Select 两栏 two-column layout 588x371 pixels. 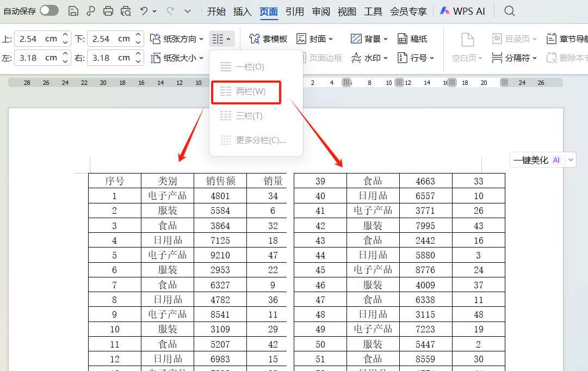[x=246, y=92]
